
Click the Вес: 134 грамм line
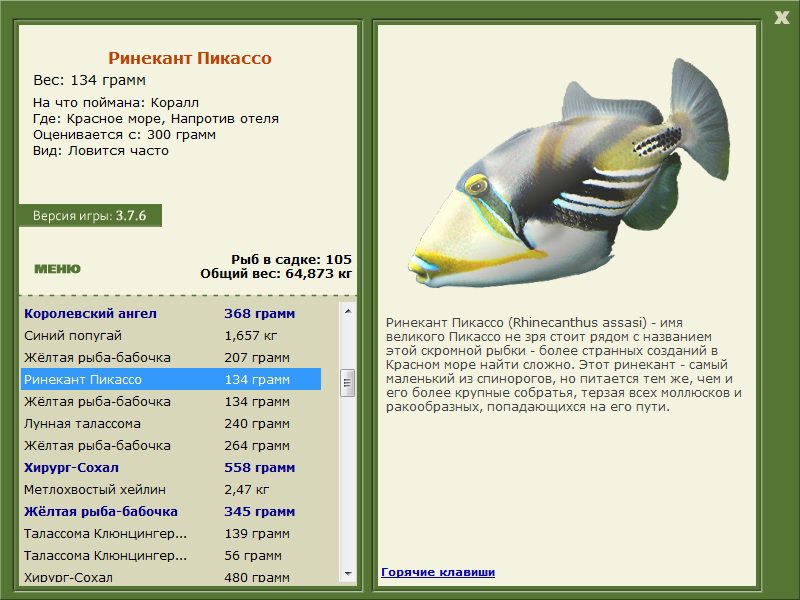[x=89, y=80]
